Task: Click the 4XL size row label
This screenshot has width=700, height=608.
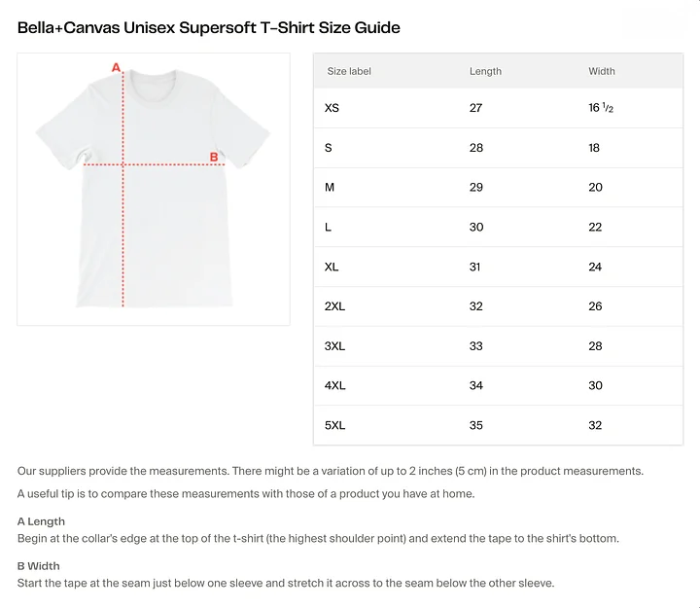Action: 334,385
